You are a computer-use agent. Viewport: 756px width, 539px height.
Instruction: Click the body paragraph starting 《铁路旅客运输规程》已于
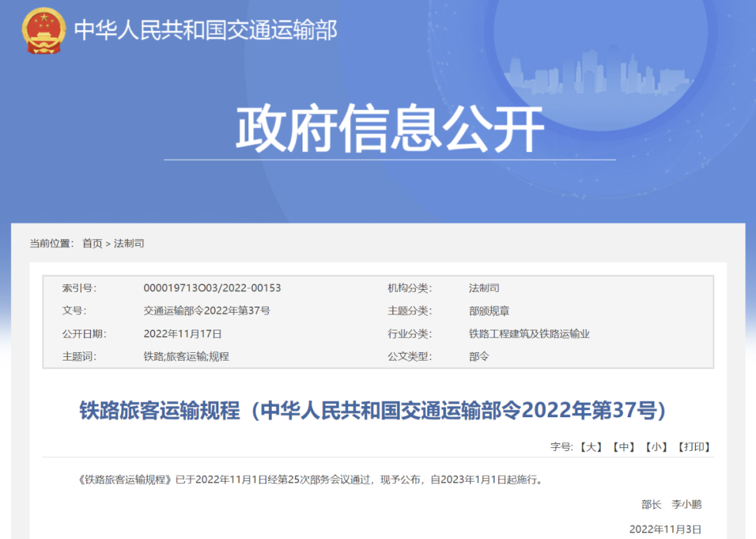(311, 479)
